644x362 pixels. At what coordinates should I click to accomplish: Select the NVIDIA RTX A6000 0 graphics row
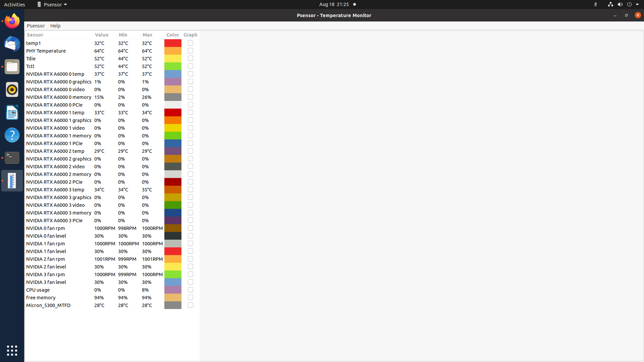pyautogui.click(x=112, y=81)
